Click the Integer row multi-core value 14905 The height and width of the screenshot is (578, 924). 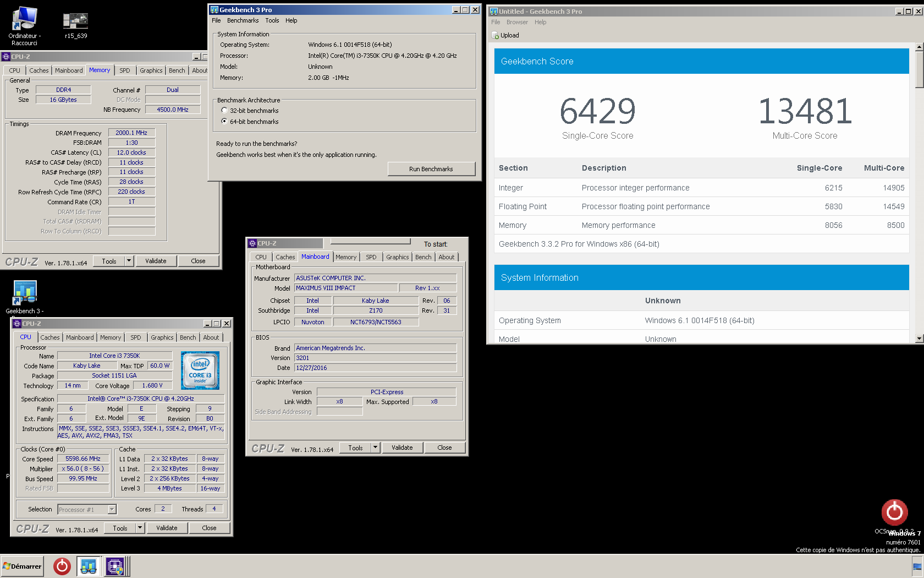(893, 188)
